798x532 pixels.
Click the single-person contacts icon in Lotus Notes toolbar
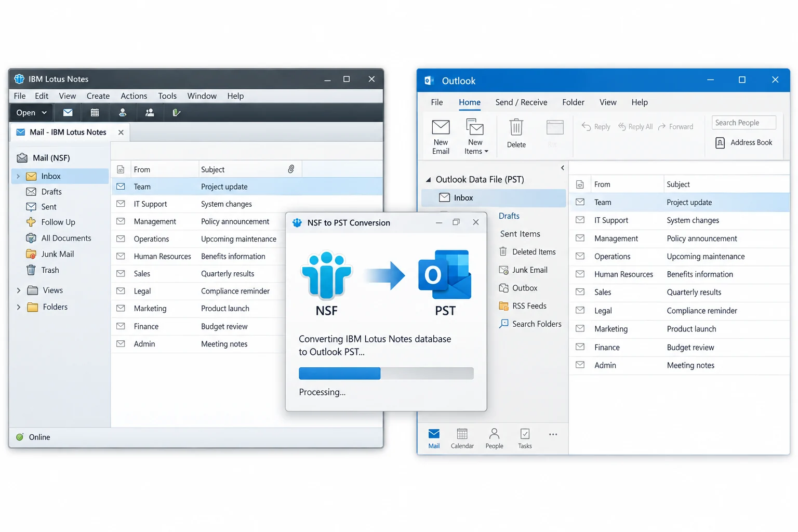(123, 112)
